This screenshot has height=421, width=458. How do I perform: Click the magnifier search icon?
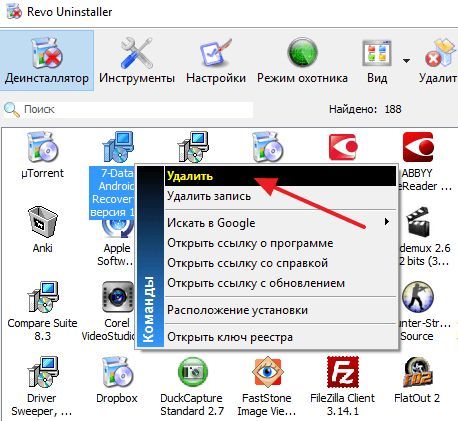coord(12,110)
